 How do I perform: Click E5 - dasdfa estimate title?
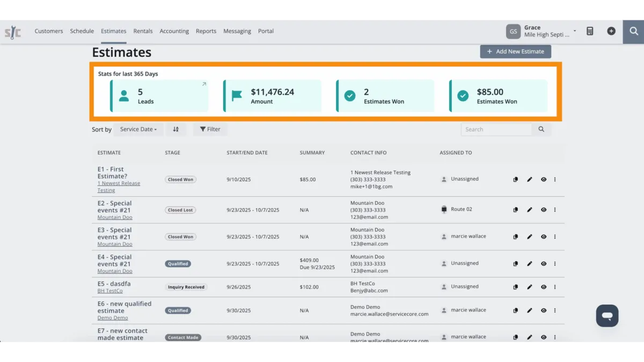(114, 284)
